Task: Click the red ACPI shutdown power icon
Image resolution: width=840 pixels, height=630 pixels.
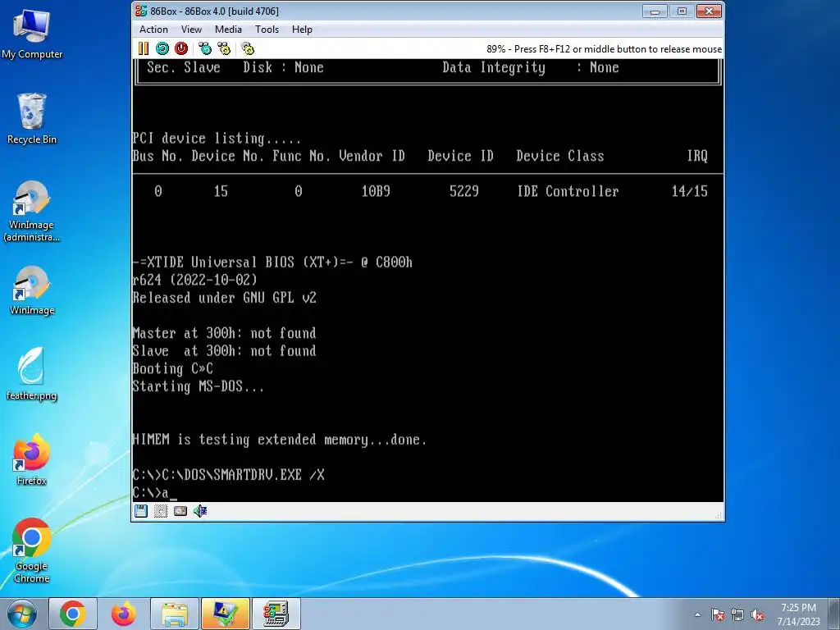Action: [181, 48]
